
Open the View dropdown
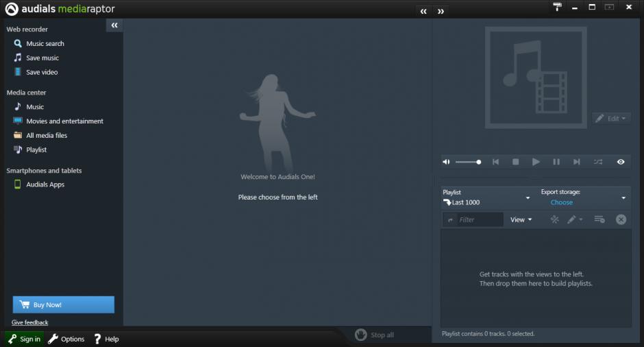(x=521, y=220)
